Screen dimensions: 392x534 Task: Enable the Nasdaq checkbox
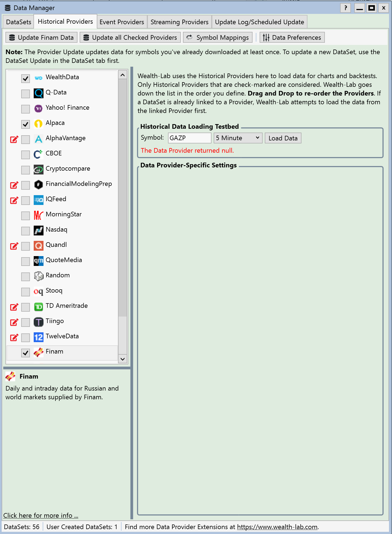point(26,231)
